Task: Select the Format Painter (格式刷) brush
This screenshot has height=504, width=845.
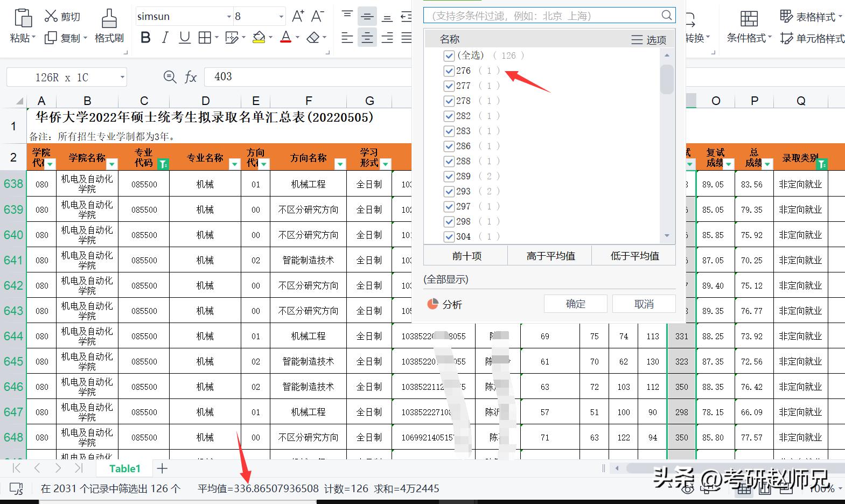Action: click(109, 18)
